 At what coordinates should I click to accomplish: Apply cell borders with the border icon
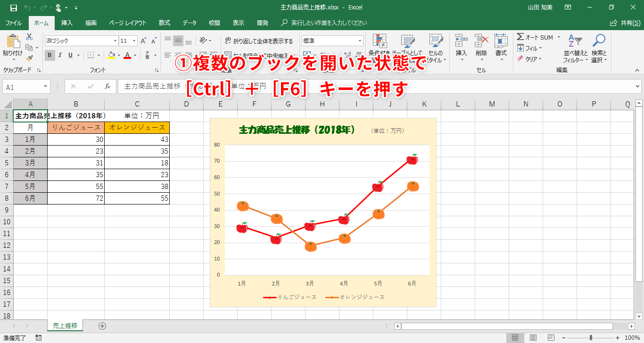point(91,55)
